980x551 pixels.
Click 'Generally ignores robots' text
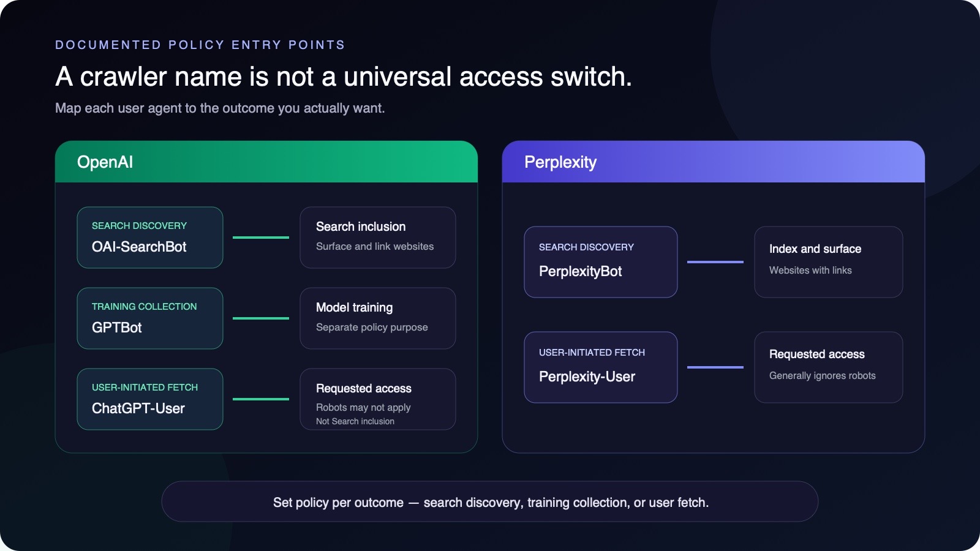[x=823, y=375]
